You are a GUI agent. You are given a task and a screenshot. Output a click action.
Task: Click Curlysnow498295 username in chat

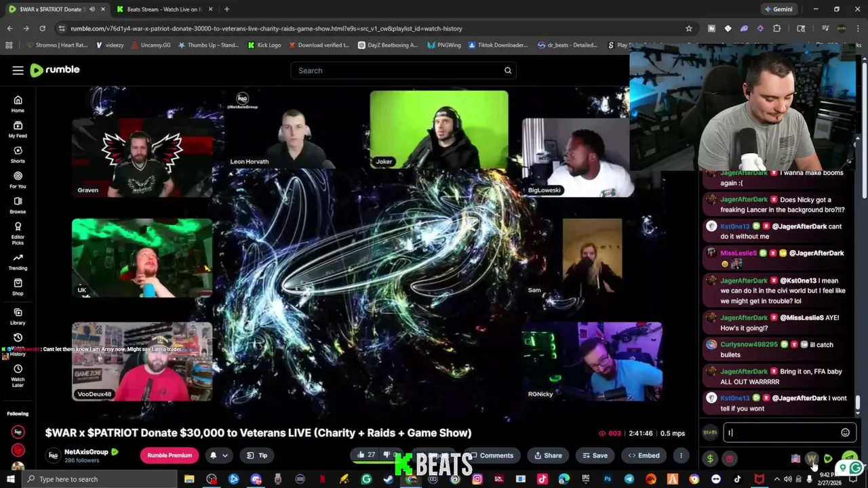(749, 344)
